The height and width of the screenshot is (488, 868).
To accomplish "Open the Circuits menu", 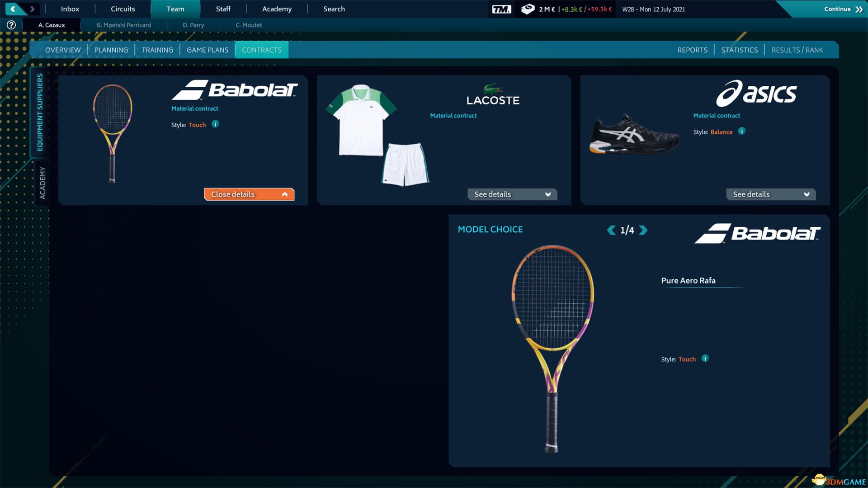I will [123, 9].
